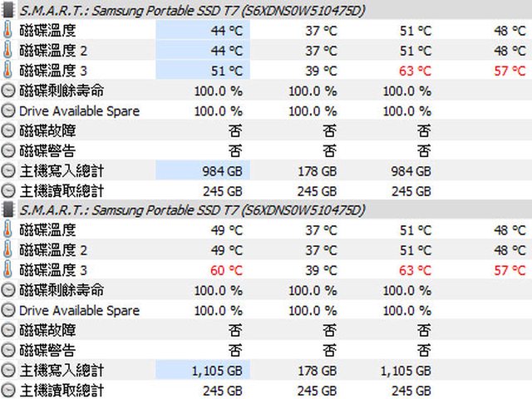The image size is (532, 399).
Task: Select the lower Samsung Portable SSD T7 header row
Action: tap(193, 210)
